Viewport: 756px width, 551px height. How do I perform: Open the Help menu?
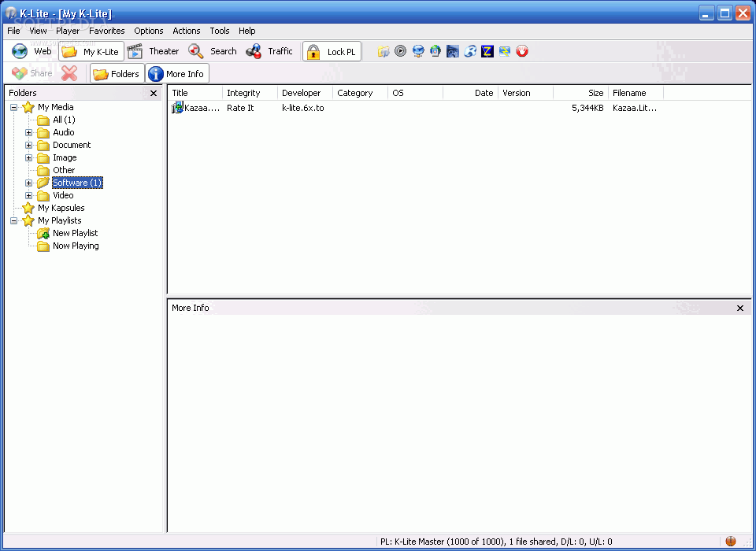tap(246, 31)
